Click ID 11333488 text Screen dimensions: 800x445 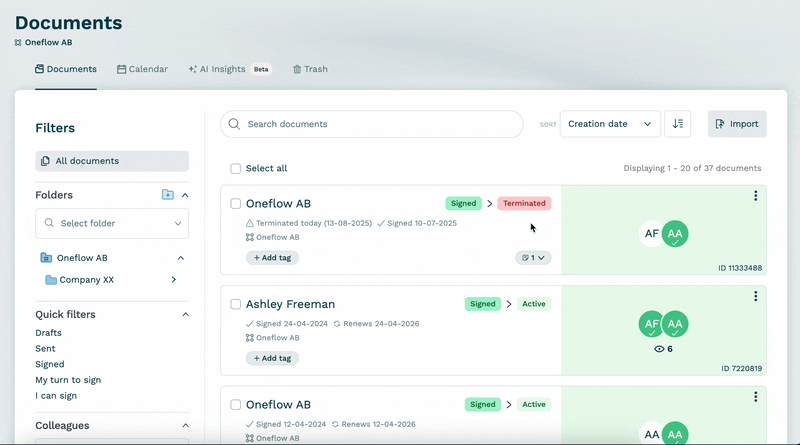tap(740, 268)
